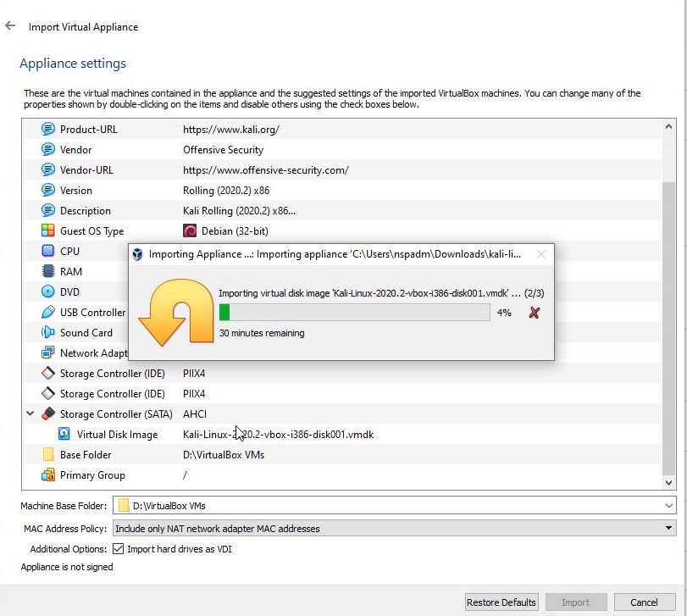This screenshot has height=616, width=687.
Task: Click the Vendor row speech bubble icon
Action: (47, 149)
